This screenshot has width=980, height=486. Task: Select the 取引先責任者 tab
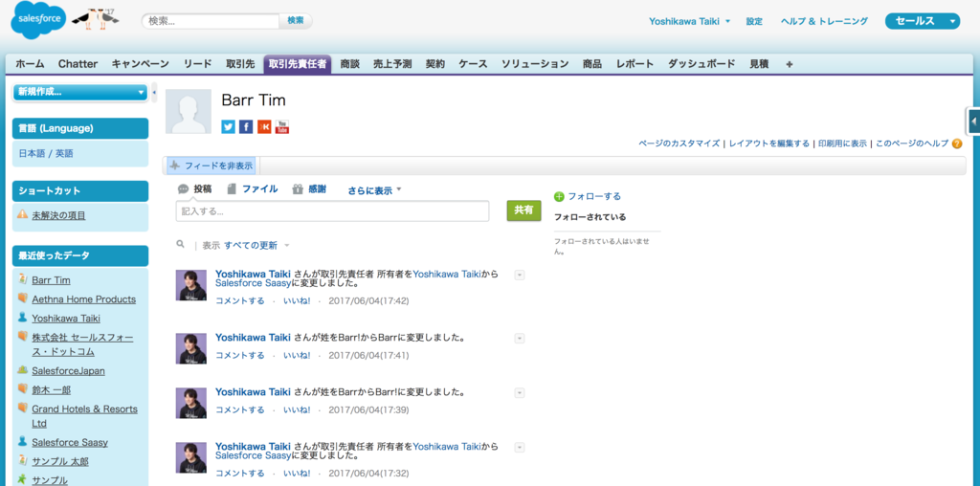298,64
